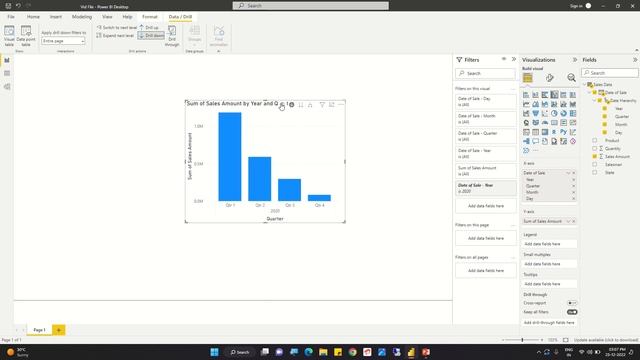
Task: Switch to Model view in left sidebar
Action: coord(7,87)
